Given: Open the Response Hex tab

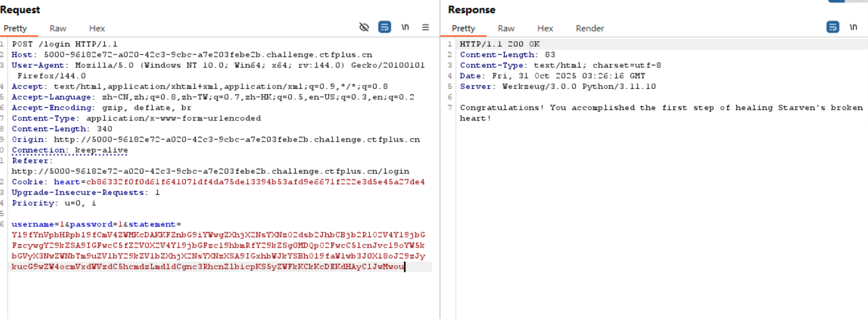Looking at the screenshot, I should coord(545,28).
